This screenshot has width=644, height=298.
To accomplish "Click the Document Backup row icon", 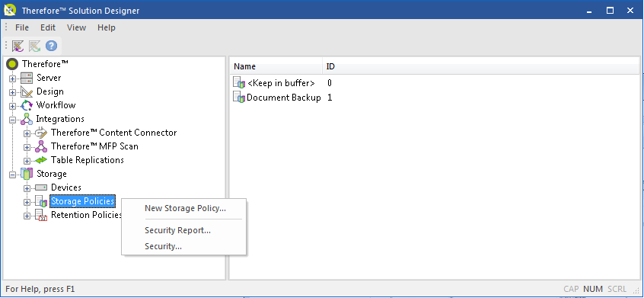I will pos(239,97).
